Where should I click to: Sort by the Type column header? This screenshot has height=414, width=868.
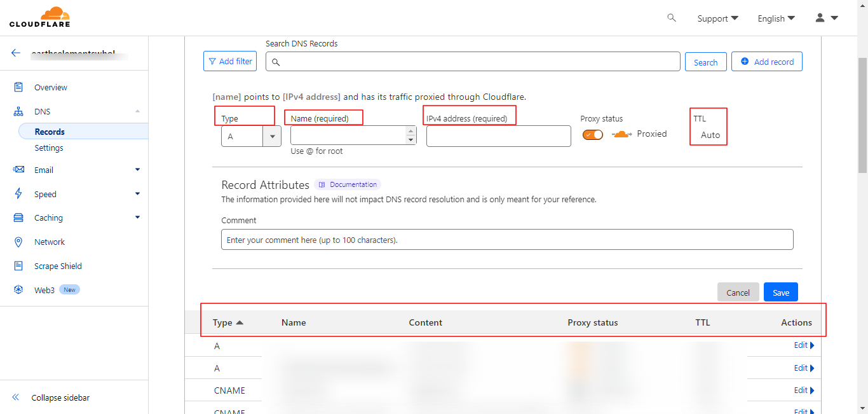[x=228, y=322]
